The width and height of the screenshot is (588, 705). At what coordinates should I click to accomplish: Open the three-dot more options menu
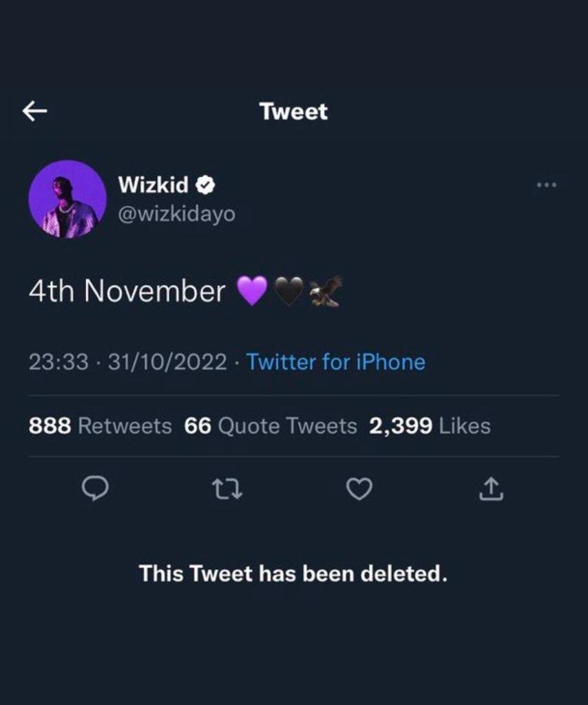coord(546,185)
